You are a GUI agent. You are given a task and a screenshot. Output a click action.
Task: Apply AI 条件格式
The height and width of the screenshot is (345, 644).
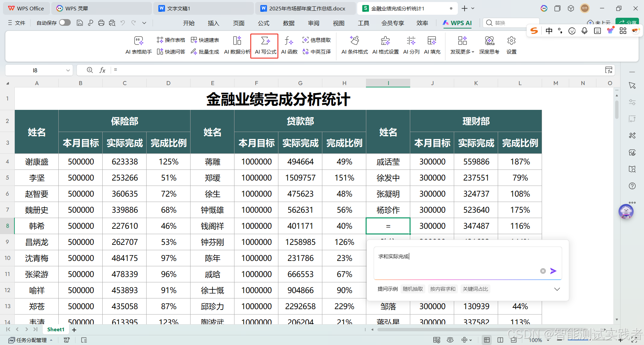click(354, 46)
